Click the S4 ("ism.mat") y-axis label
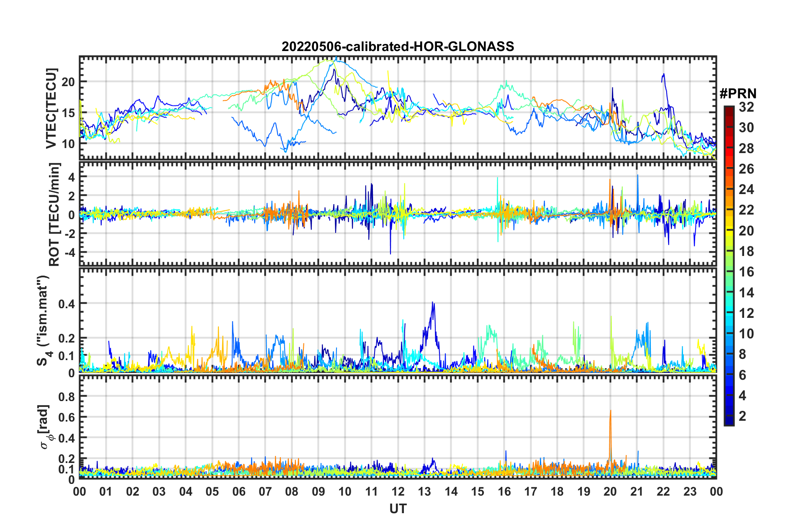The image size is (796, 532). (43, 321)
